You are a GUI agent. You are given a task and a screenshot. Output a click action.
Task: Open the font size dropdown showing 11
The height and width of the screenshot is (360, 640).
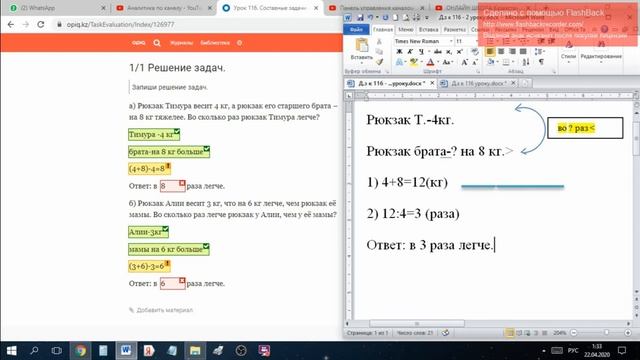tap(476, 41)
